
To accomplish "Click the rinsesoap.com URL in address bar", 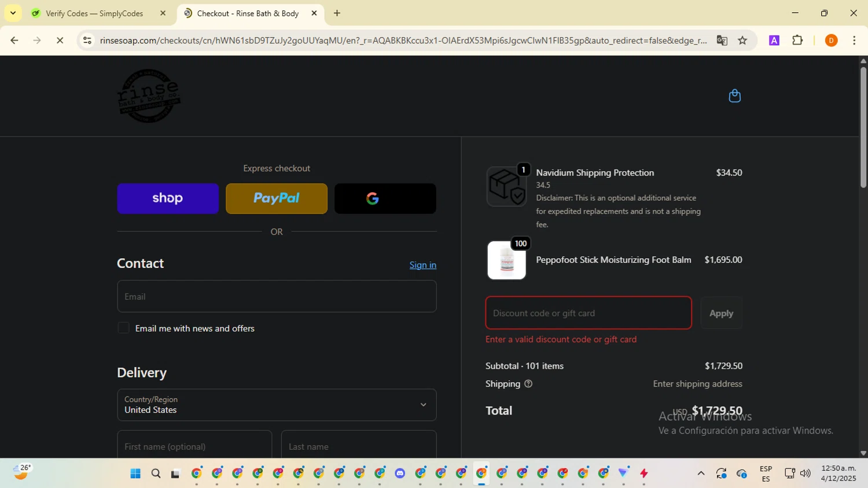I will tap(403, 41).
